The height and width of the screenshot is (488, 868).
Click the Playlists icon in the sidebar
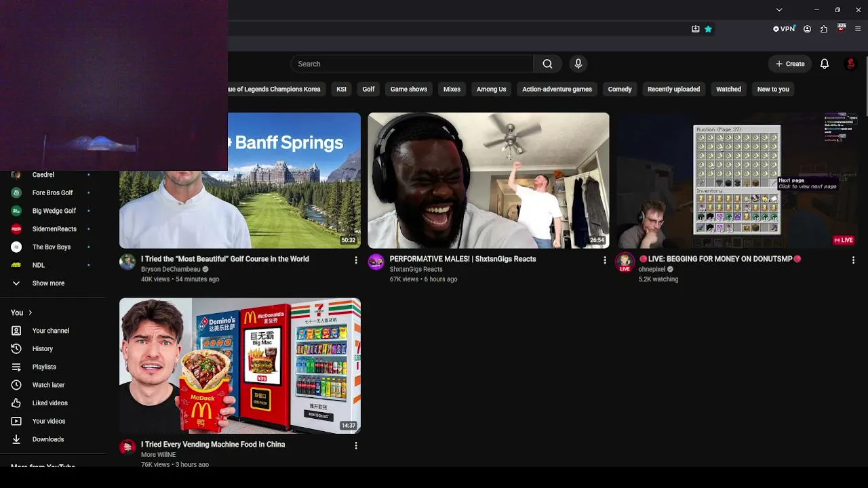(x=16, y=367)
